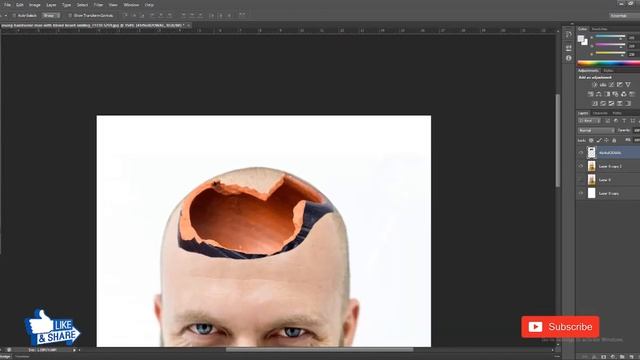Screen dimensions: 640x360
Task: Open the Info collapsed panel icon
Action: tap(569, 58)
